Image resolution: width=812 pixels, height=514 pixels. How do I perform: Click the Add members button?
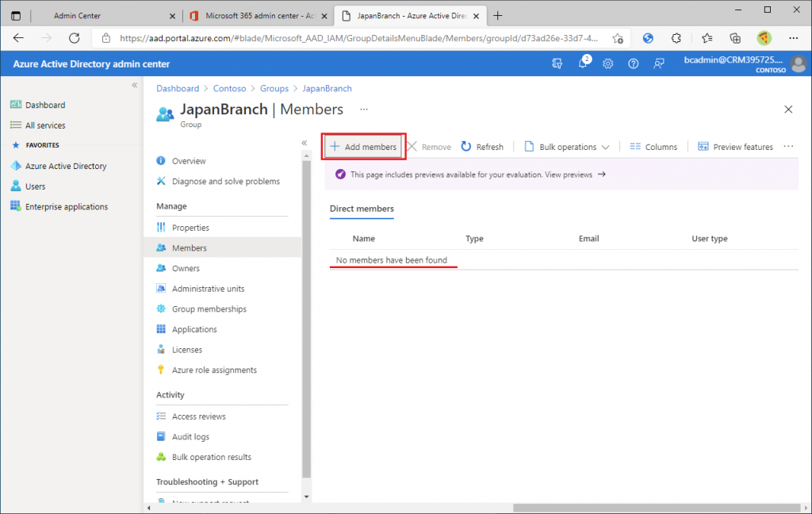coord(363,147)
